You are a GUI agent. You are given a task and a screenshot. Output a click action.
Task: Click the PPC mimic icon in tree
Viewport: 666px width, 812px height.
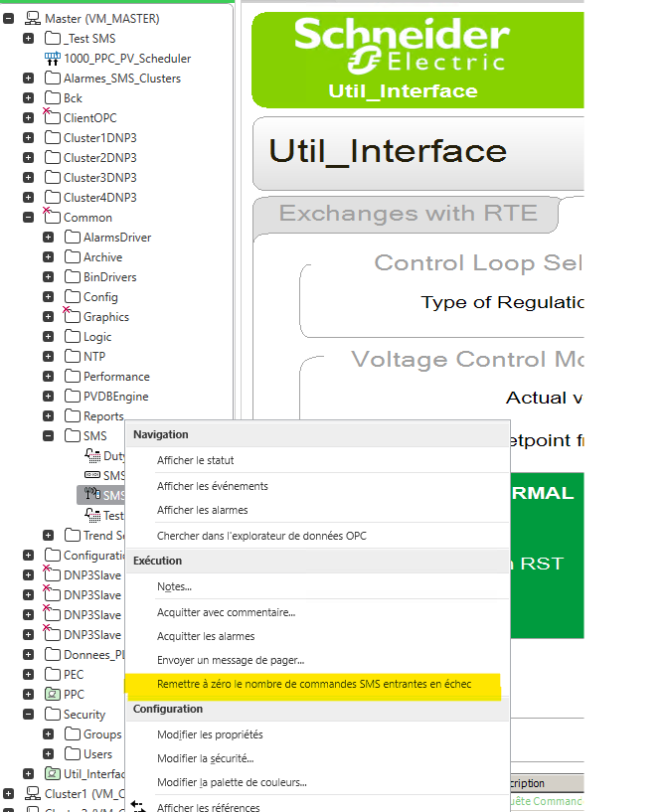53,694
